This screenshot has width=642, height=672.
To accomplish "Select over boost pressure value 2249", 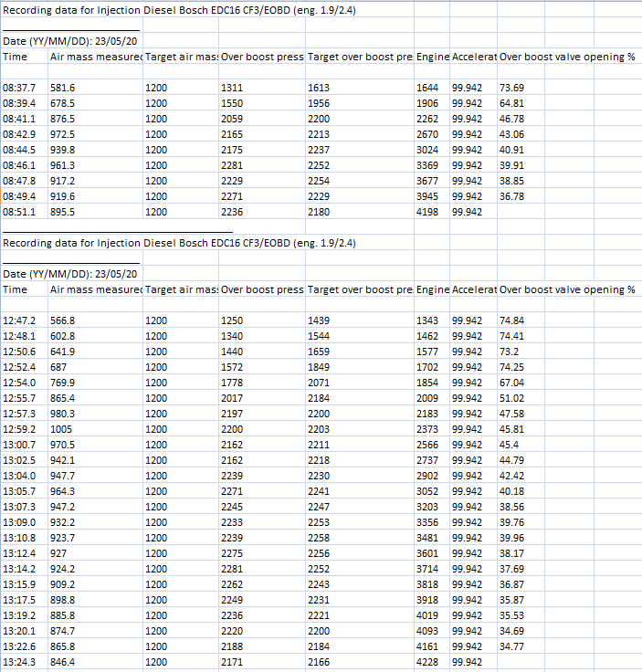I will (x=232, y=600).
